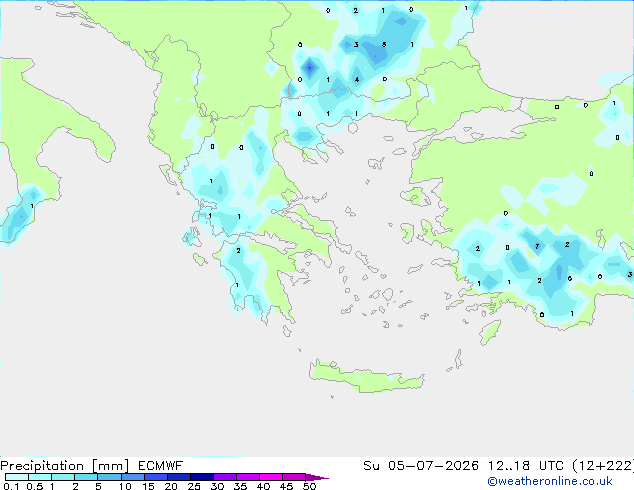Screen dimensions: 634x490
Task: Click the 35–40 mm legend swatch
Action: point(248,477)
